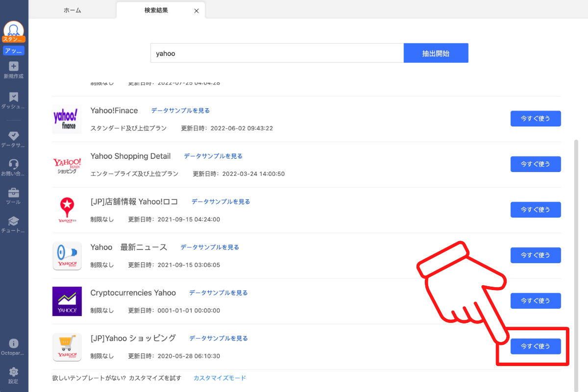Screen dimensions: 588x392
Task: Click 今すぐ使う for [JP]Yahoo ショッピング
Action: 535,346
